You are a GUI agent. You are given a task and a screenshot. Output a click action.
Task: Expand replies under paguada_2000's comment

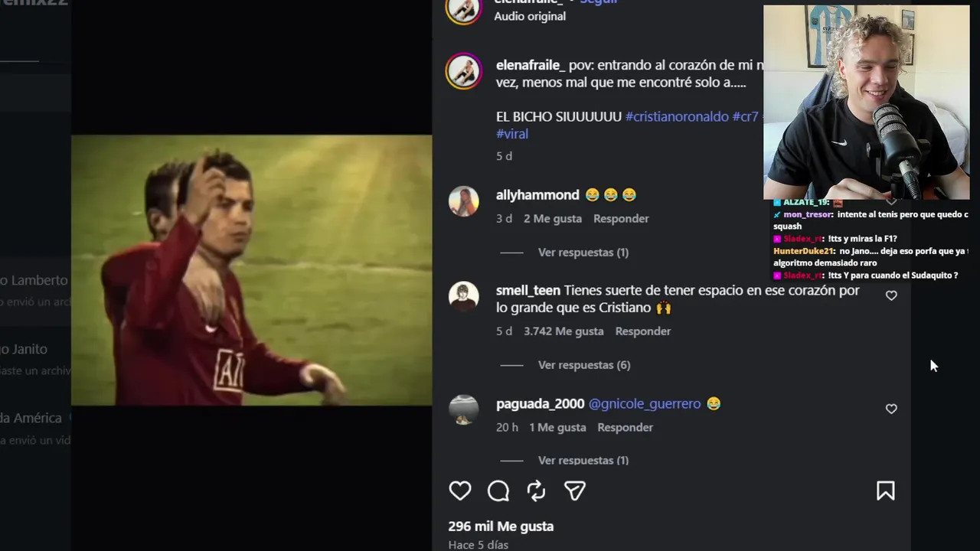tap(583, 460)
